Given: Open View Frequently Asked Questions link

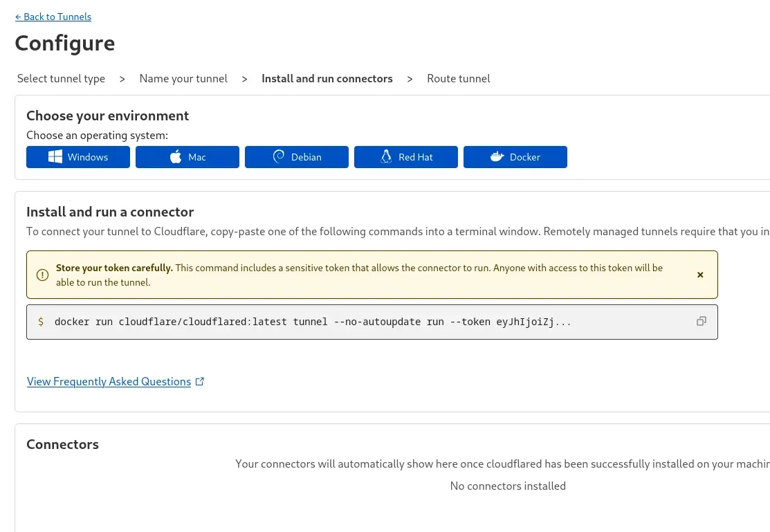Looking at the screenshot, I should [x=109, y=382].
